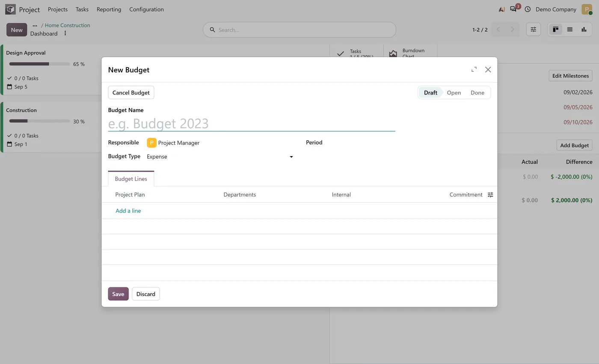Close the New Budget dialog
Viewport: 599px width, 364px height.
pyautogui.click(x=488, y=69)
